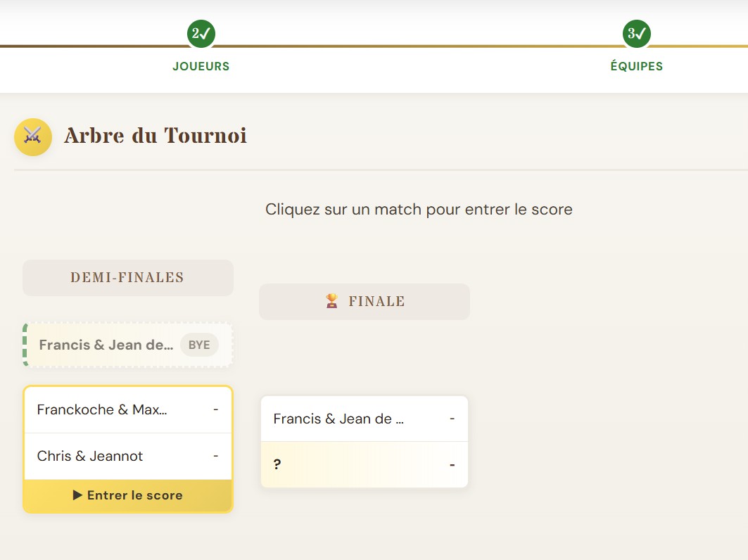Viewport: 748px width, 560px height.
Task: Click Francis & Jean in the final match
Action: 338,419
